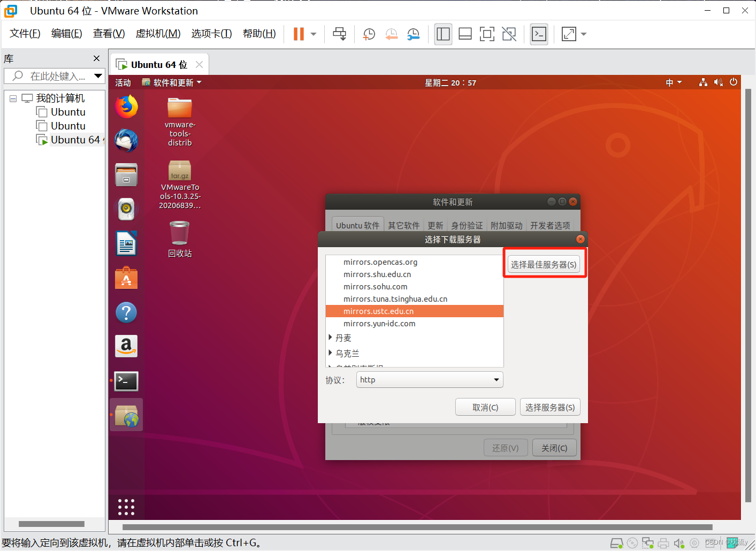Open the snapshot manager wrench icon

point(413,34)
